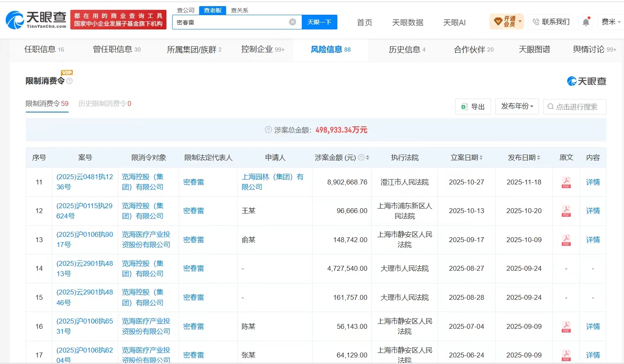The width and height of the screenshot is (624, 364).
Task: Click 密春雷 in row 14
Action: [x=193, y=268]
